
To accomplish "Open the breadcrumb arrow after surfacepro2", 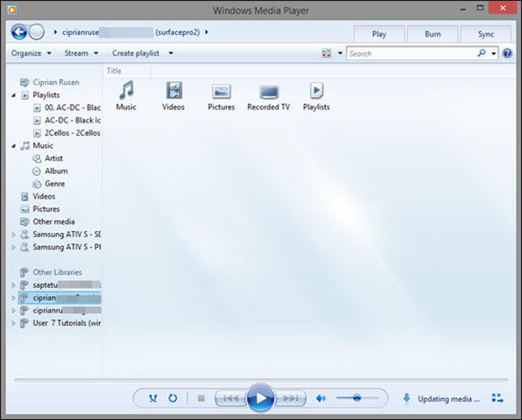I will [207, 32].
